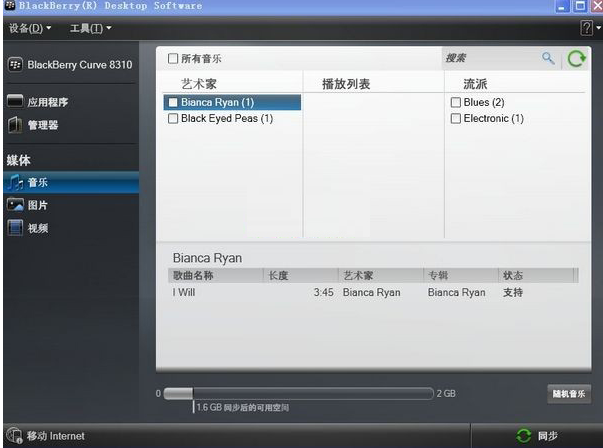Sort by 歌曲名称 column header
Viewport: 603px width, 448px height.
pos(215,275)
